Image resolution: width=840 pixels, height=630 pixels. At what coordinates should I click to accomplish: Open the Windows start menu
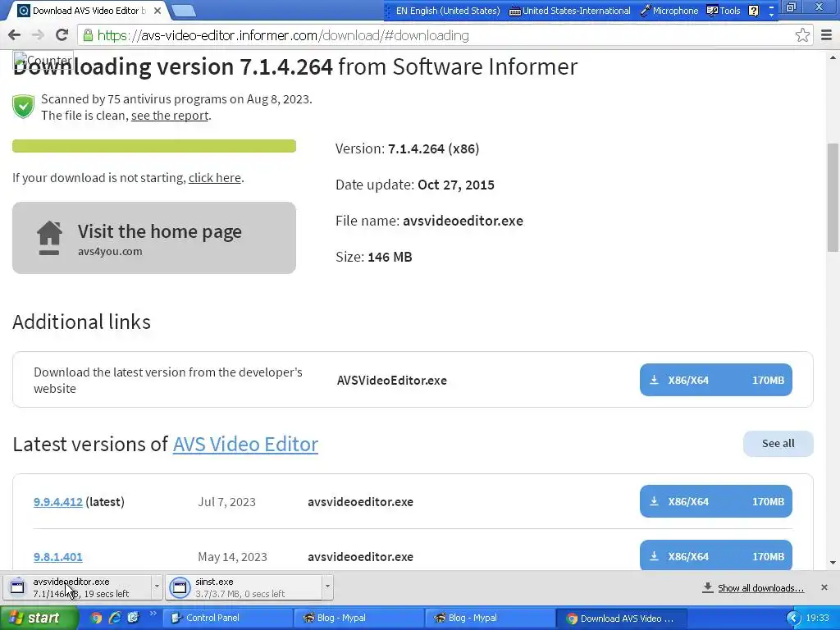tap(39, 619)
